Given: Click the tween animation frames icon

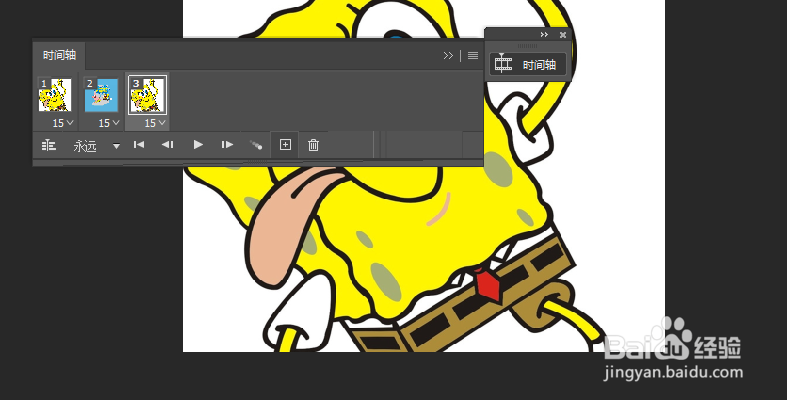Looking at the screenshot, I should pyautogui.click(x=256, y=145).
